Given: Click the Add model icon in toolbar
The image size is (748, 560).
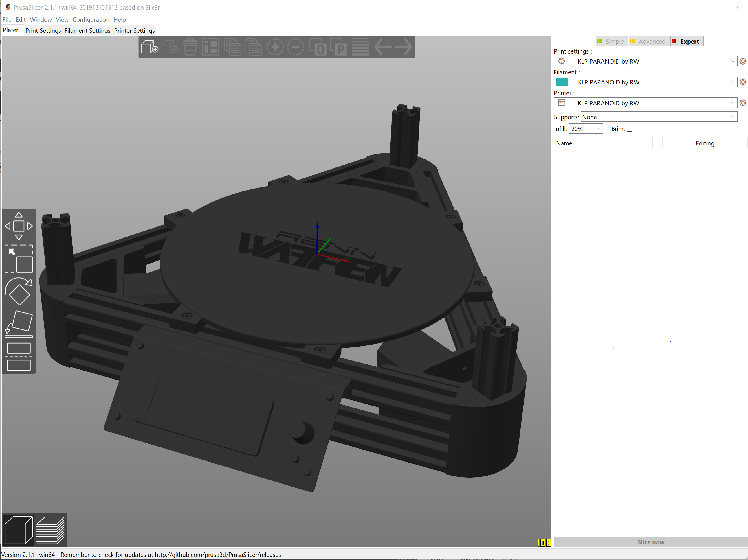Looking at the screenshot, I should [149, 47].
